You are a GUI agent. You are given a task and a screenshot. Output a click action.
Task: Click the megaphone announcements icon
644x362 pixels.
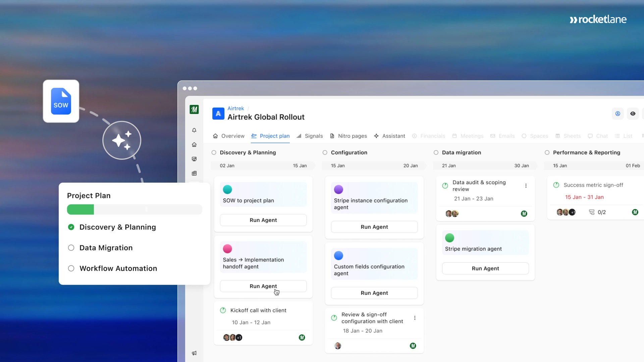[194, 353]
